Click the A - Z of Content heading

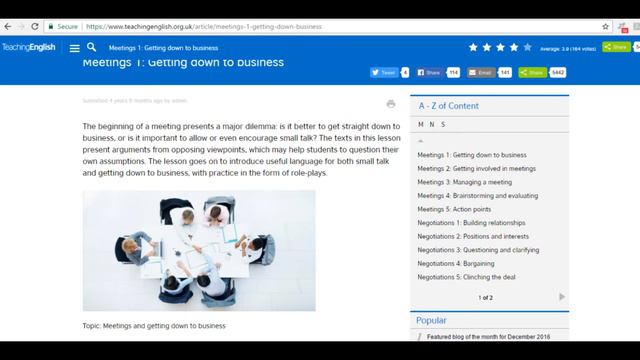[448, 106]
